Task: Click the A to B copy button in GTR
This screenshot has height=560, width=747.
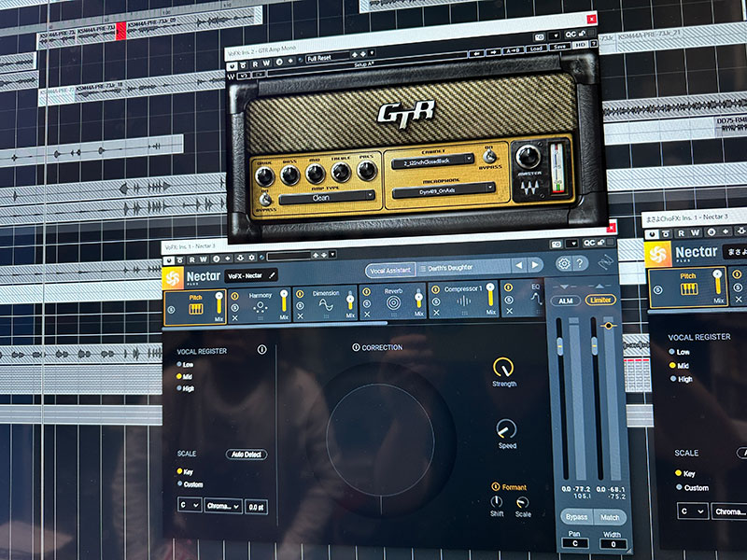Action: click(513, 50)
